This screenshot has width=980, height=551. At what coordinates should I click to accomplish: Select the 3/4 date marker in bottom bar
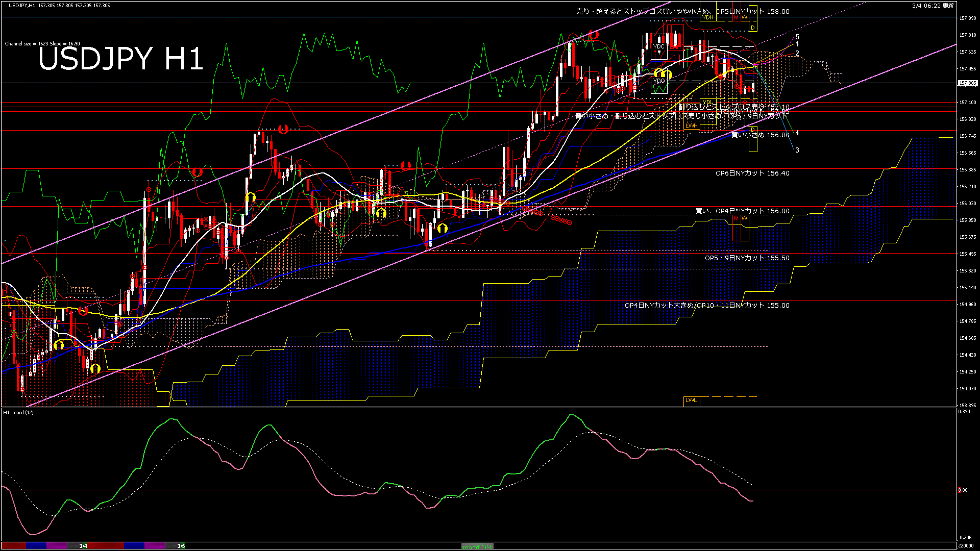click(82, 546)
